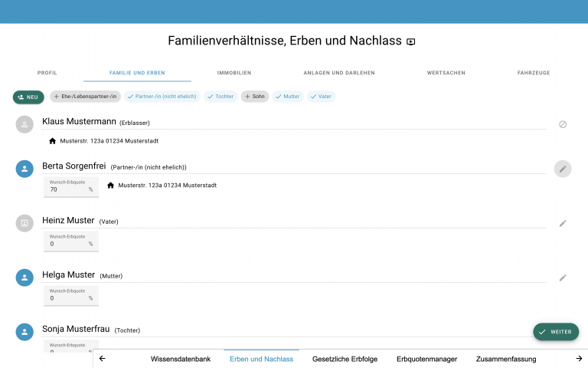Click the Wunsch-Erbquote field for Berta Sorgenfrei
Viewport: 588px width, 368px height.
[x=71, y=187]
